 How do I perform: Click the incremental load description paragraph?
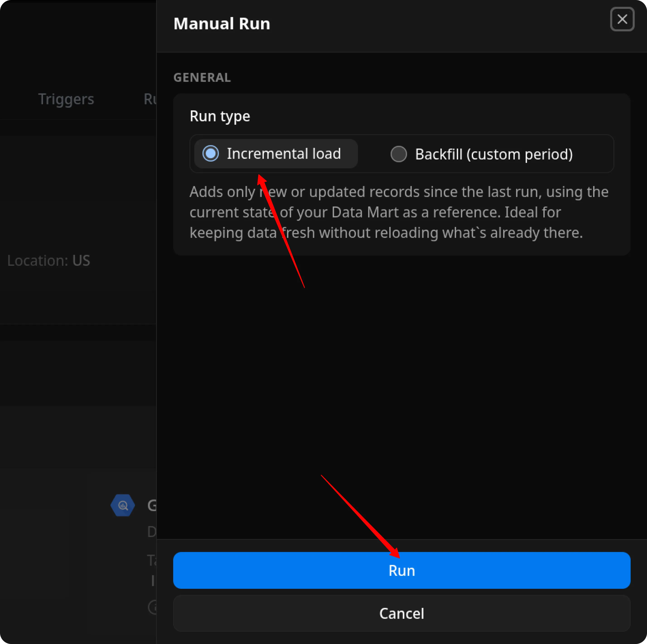pyautogui.click(x=398, y=212)
